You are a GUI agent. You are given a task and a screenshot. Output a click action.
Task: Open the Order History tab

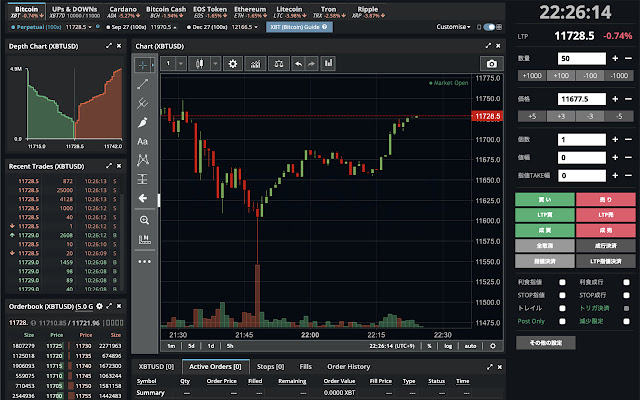349,367
